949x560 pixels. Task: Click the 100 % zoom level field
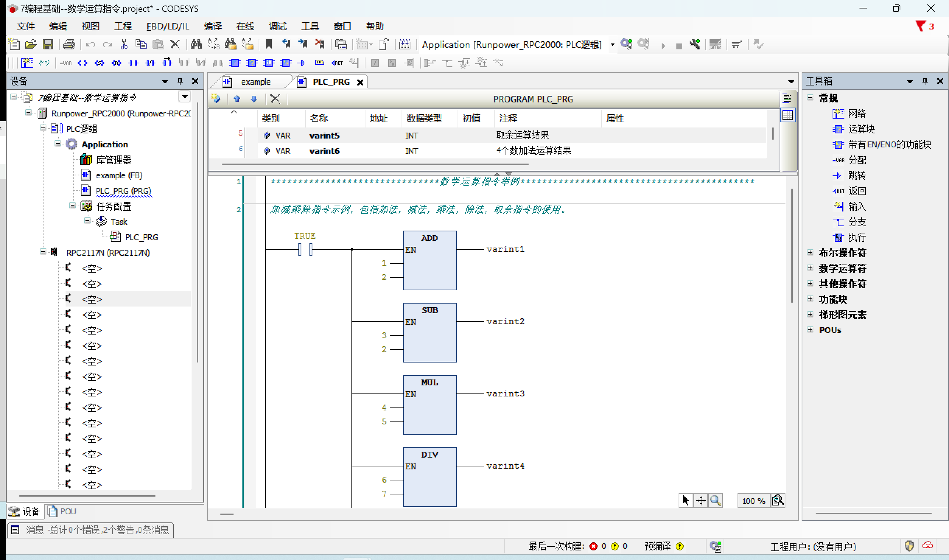(x=753, y=501)
